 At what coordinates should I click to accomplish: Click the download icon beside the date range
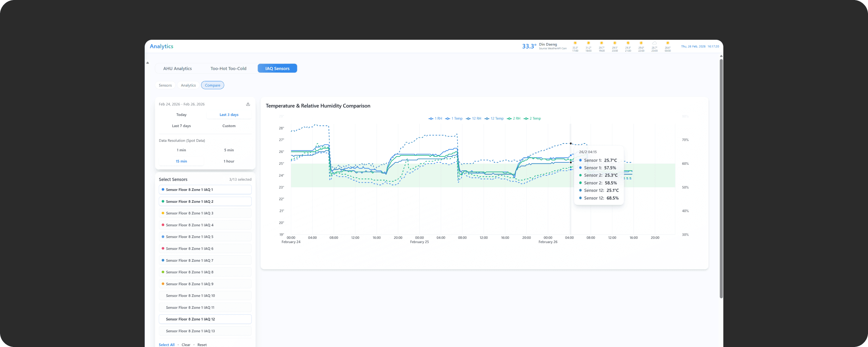coord(248,104)
